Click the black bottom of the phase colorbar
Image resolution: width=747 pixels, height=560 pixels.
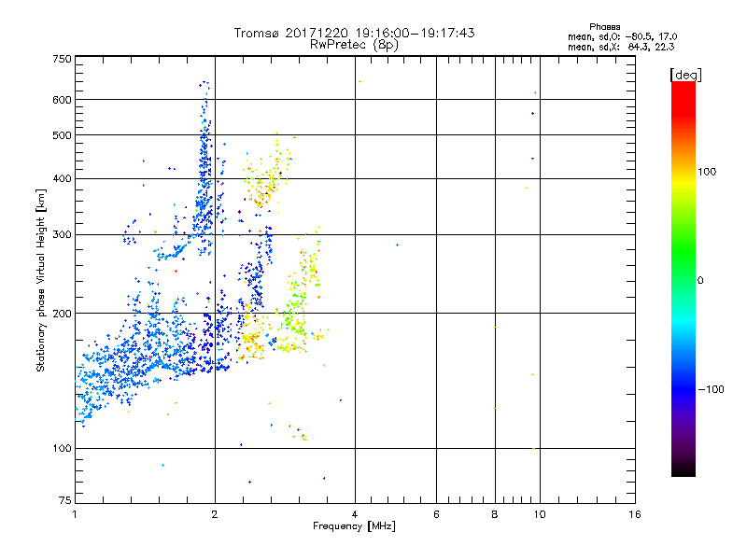pyautogui.click(x=684, y=469)
